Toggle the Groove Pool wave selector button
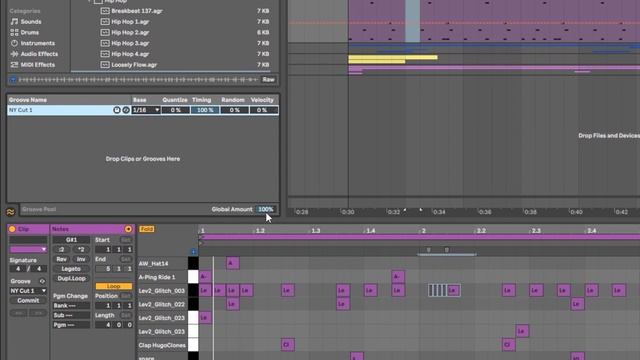 11,211
